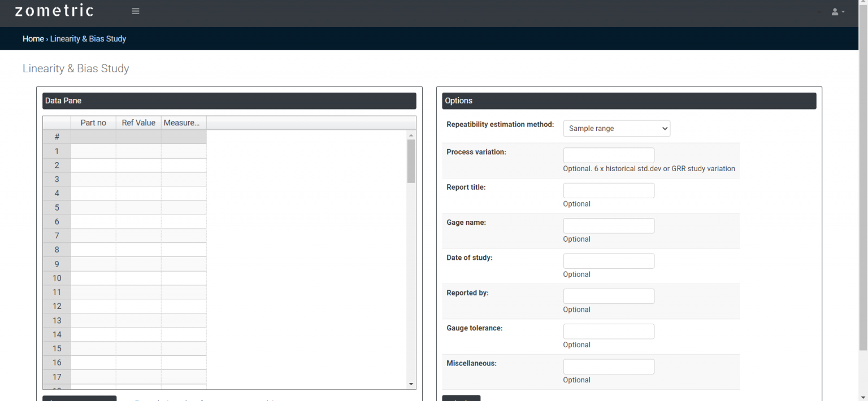Click the data pane vertical scrollbar thumb
Screen dimensions: 868x401
point(411,161)
